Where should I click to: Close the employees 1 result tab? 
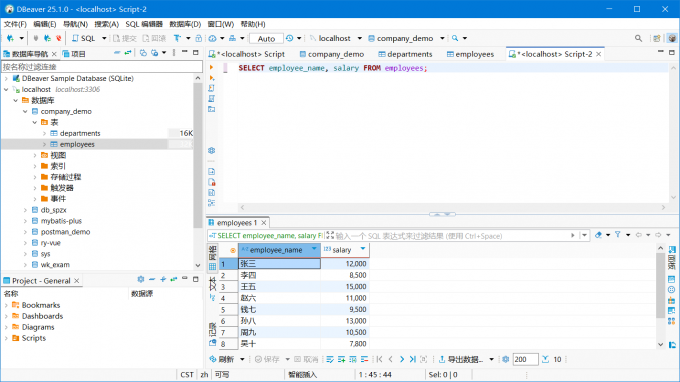pyautogui.click(x=263, y=222)
